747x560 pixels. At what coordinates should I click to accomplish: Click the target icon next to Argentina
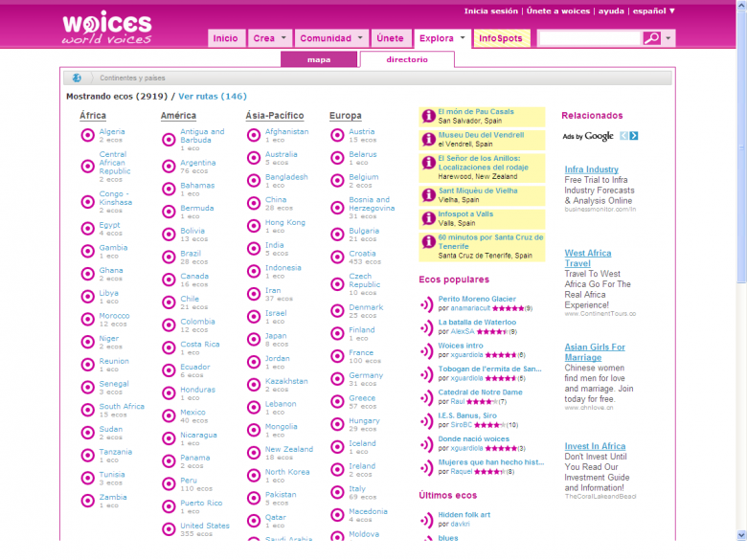pos(169,167)
